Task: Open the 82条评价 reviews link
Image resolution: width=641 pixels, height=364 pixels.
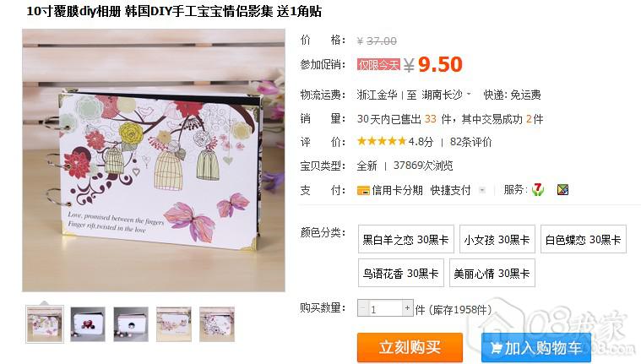Action: [470, 142]
